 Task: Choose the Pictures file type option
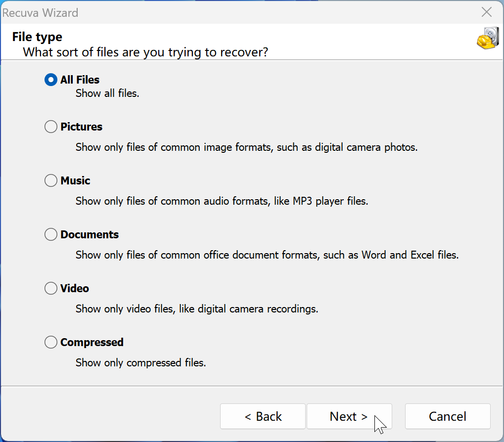point(51,127)
